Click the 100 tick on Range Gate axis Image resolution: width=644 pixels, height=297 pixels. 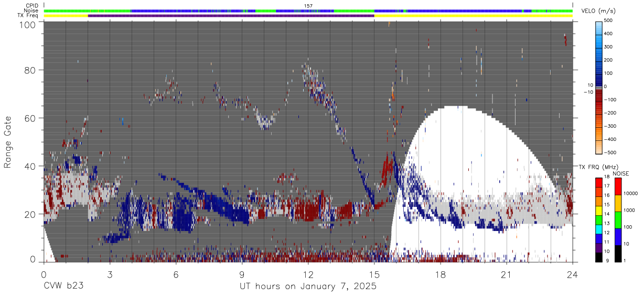pyautogui.click(x=28, y=25)
